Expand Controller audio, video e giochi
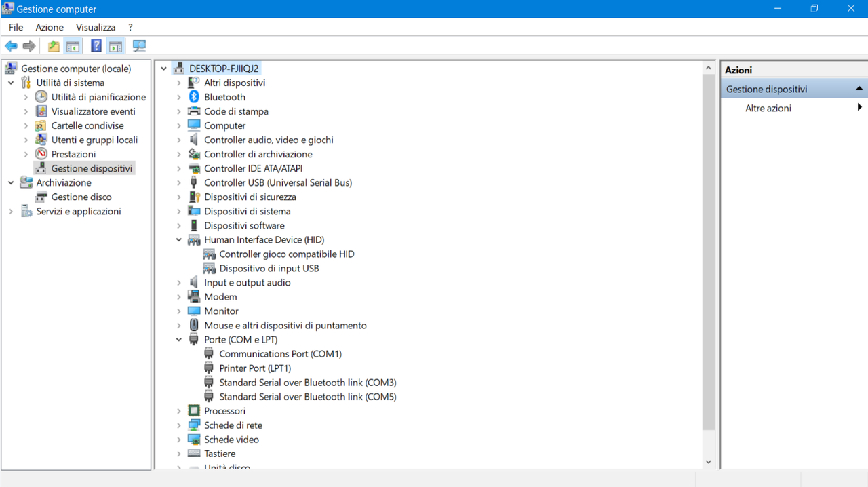This screenshot has height=487, width=868. click(x=179, y=140)
